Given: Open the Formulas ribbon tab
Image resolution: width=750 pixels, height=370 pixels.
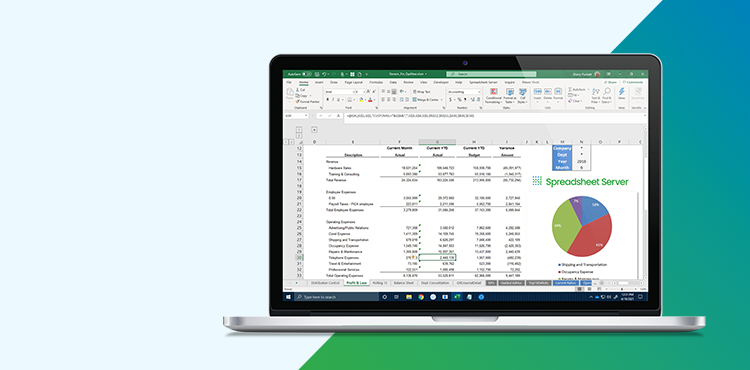Looking at the screenshot, I should [x=376, y=82].
